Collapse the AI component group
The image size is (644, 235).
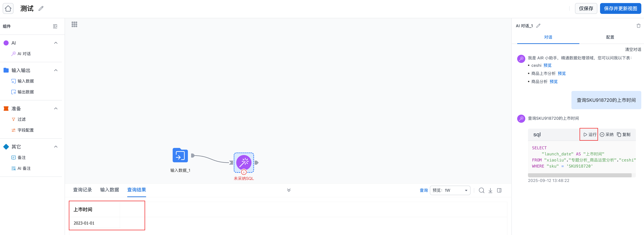(x=56, y=43)
